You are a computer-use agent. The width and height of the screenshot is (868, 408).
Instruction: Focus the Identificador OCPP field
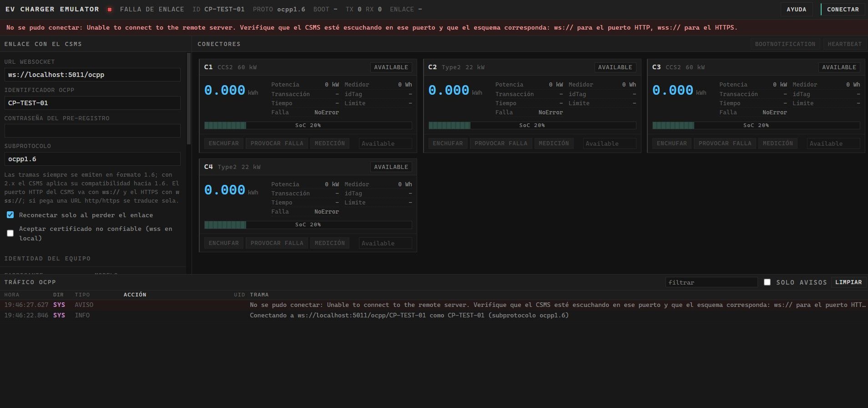pyautogui.click(x=92, y=103)
